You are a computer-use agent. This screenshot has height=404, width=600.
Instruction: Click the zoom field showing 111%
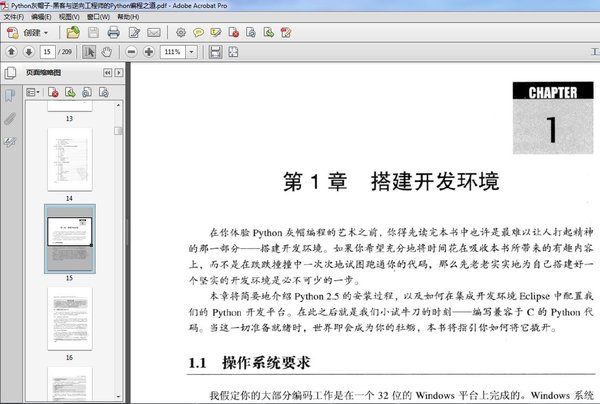[x=173, y=52]
